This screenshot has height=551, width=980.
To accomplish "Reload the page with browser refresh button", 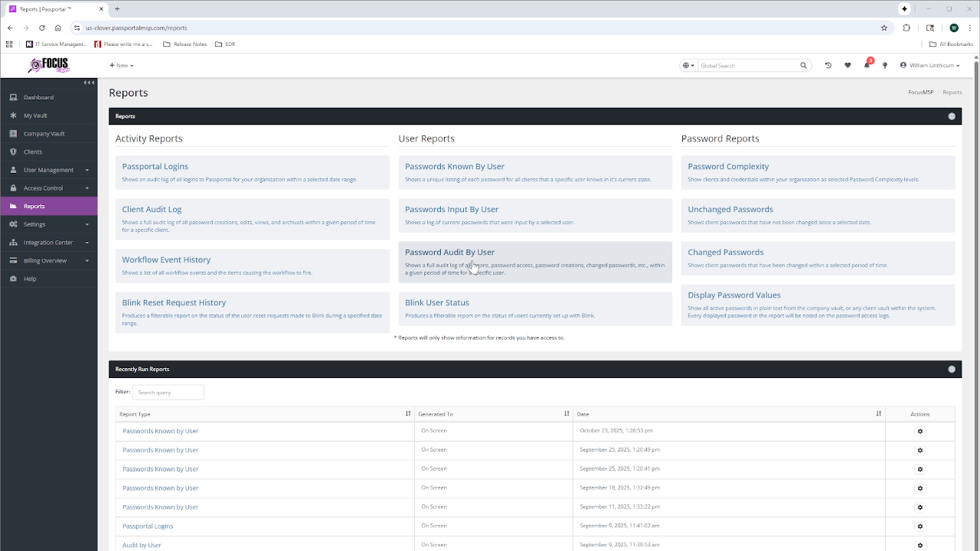I will pos(41,28).
